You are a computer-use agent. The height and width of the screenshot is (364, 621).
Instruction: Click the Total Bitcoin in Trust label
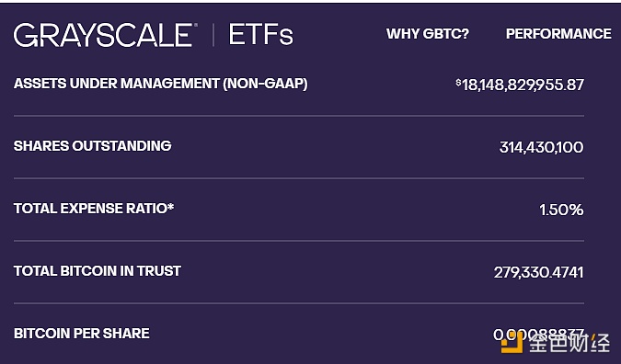coord(97,270)
